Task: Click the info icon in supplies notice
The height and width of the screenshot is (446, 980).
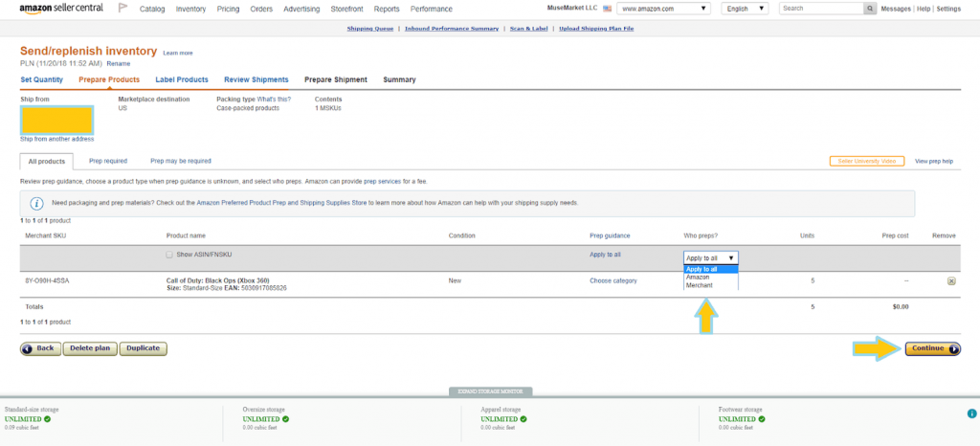Action: (x=37, y=204)
